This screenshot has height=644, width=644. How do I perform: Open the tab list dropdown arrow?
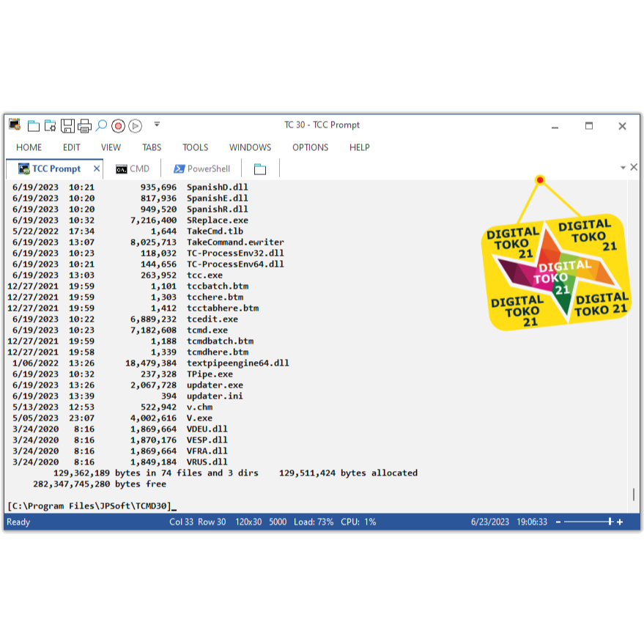(623, 167)
